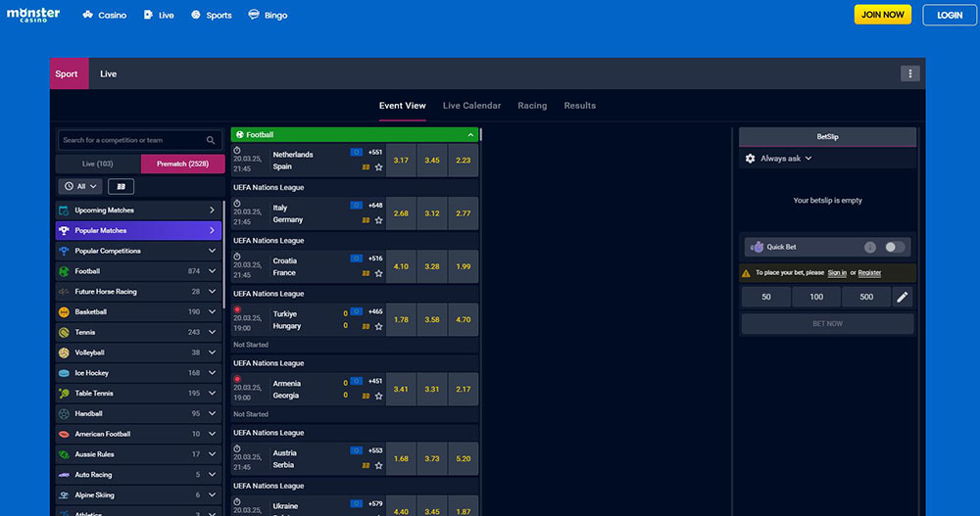The width and height of the screenshot is (980, 516).
Task: Open the Monster Casino logo home link
Action: point(33,15)
